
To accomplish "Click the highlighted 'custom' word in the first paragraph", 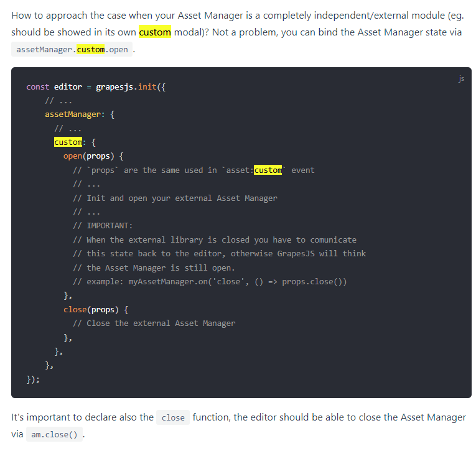I will click(x=155, y=32).
